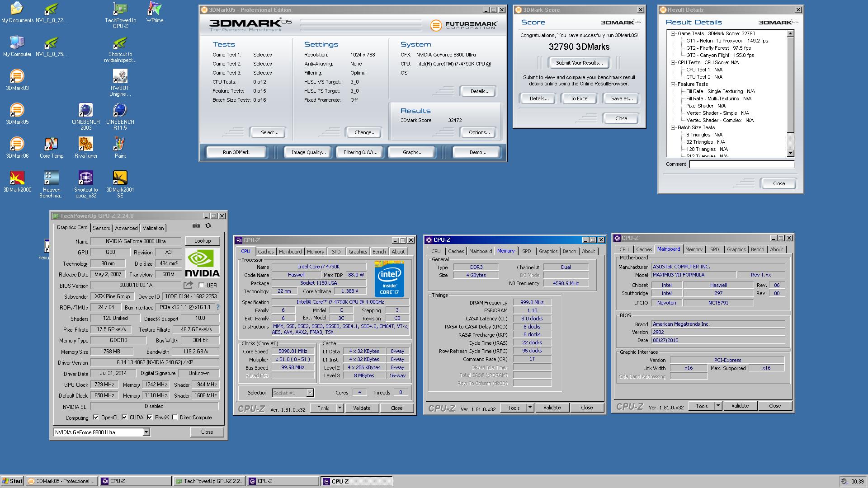The width and height of the screenshot is (868, 488).
Task: Click the Graphs button in 3DMark05
Action: 412,152
